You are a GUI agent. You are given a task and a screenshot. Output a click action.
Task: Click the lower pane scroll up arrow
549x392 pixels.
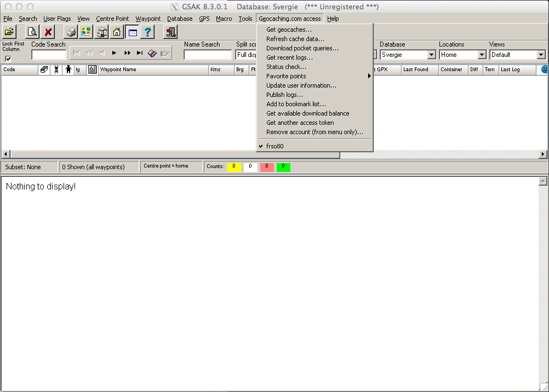pyautogui.click(x=542, y=181)
